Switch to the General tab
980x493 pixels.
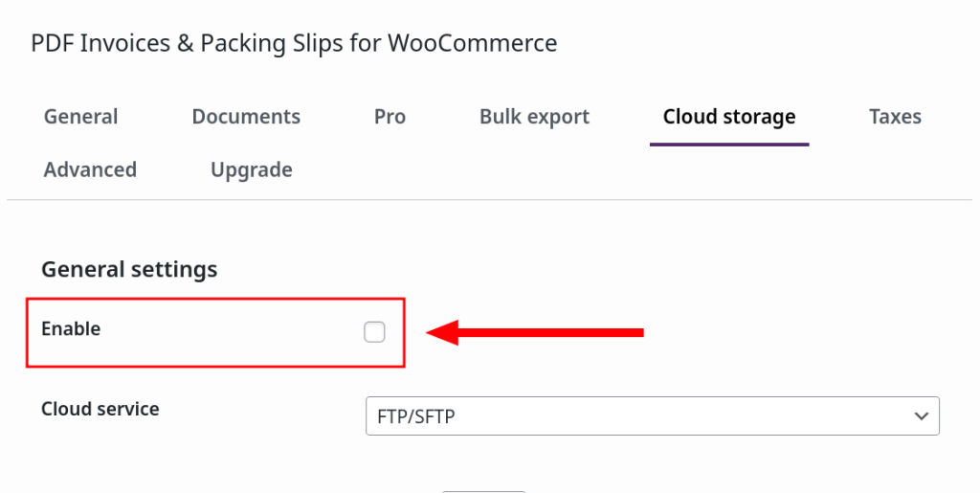coord(80,117)
